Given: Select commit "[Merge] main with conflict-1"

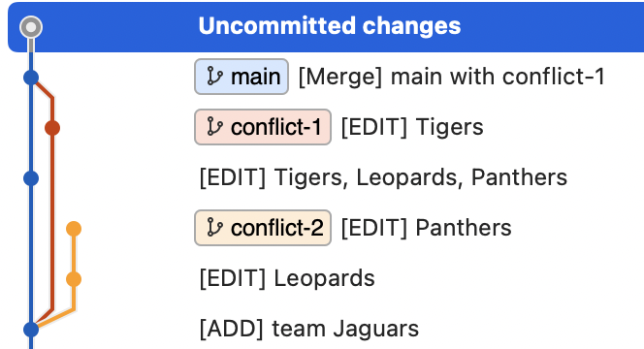Looking at the screenshot, I should point(452,77).
